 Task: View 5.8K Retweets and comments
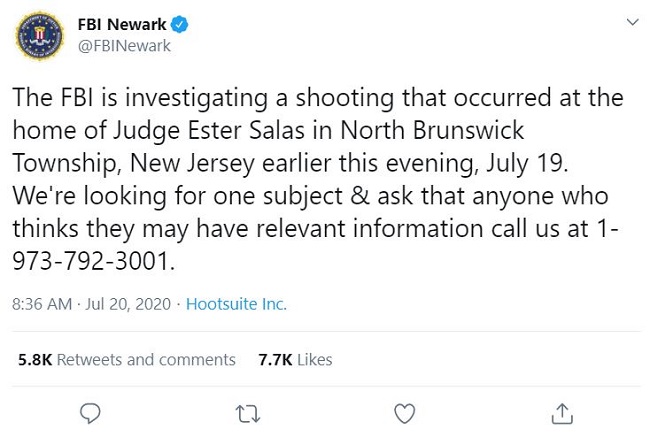tap(126, 359)
